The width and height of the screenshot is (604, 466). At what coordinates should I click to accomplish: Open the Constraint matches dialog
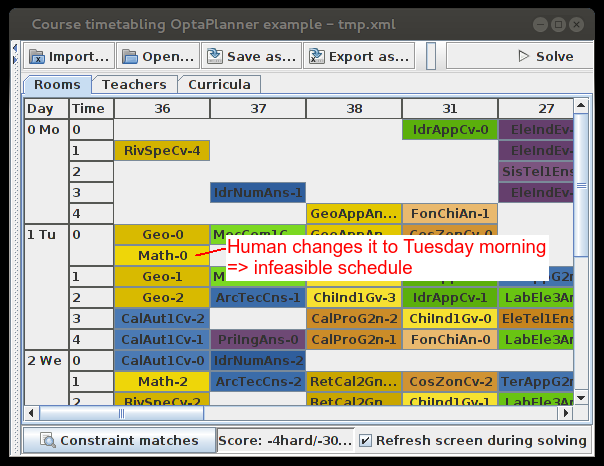120,441
